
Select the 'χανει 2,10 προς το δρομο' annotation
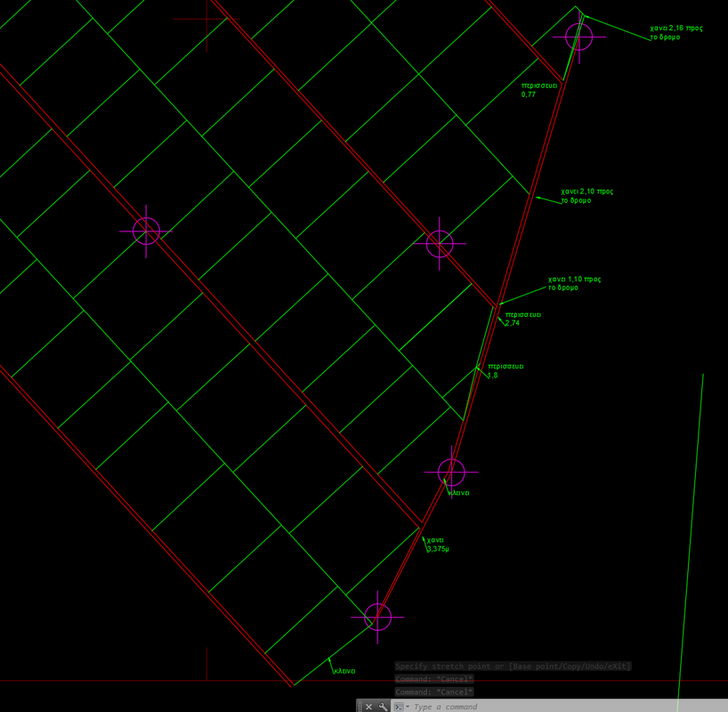click(x=586, y=196)
